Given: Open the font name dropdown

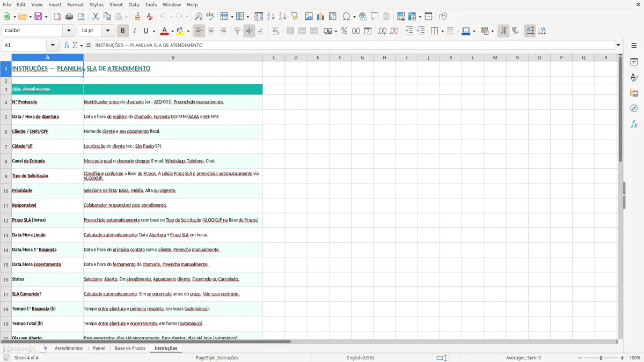Looking at the screenshot, I should pyautogui.click(x=68, y=31).
